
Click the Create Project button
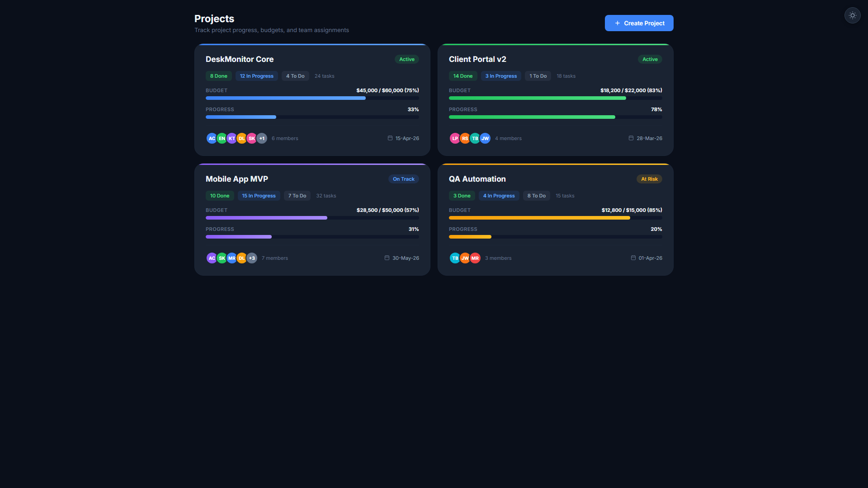pyautogui.click(x=639, y=23)
